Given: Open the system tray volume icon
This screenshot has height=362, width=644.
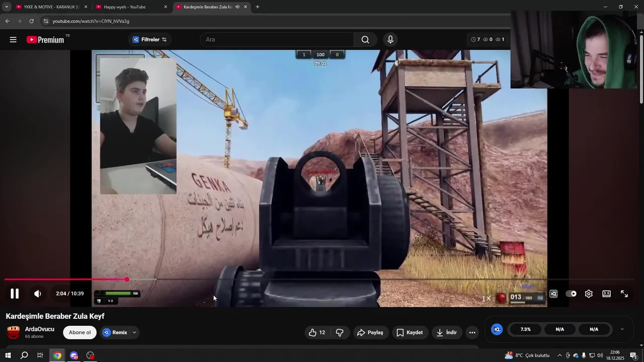Looking at the screenshot, I should (600, 355).
